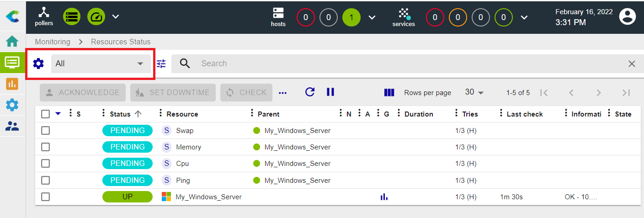This screenshot has height=218, width=644.
Task: Toggle the select-all header checkbox
Action: [46, 114]
